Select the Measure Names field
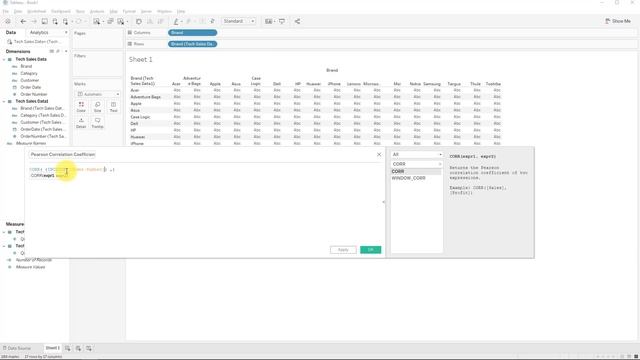640x360 pixels. coord(31,144)
